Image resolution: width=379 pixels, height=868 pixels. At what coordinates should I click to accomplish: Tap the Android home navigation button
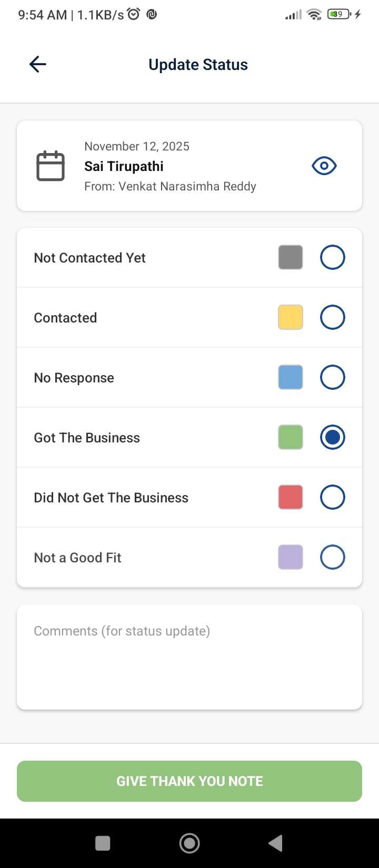click(x=189, y=843)
